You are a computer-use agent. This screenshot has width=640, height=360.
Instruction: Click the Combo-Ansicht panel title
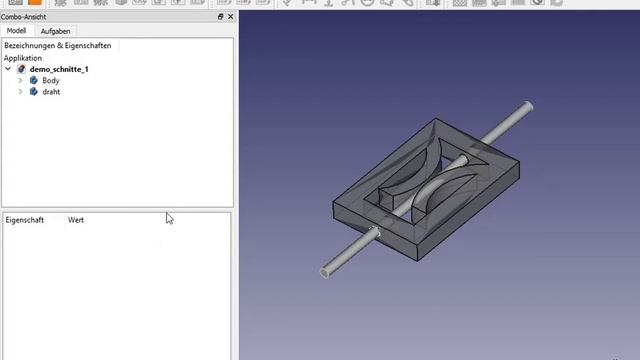coord(23,17)
